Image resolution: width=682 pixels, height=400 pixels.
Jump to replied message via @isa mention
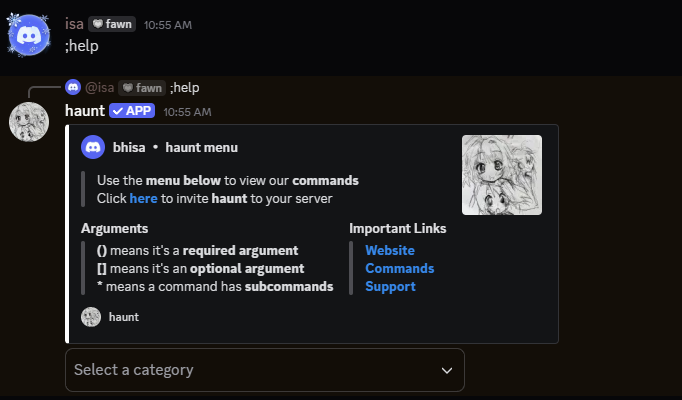point(100,88)
